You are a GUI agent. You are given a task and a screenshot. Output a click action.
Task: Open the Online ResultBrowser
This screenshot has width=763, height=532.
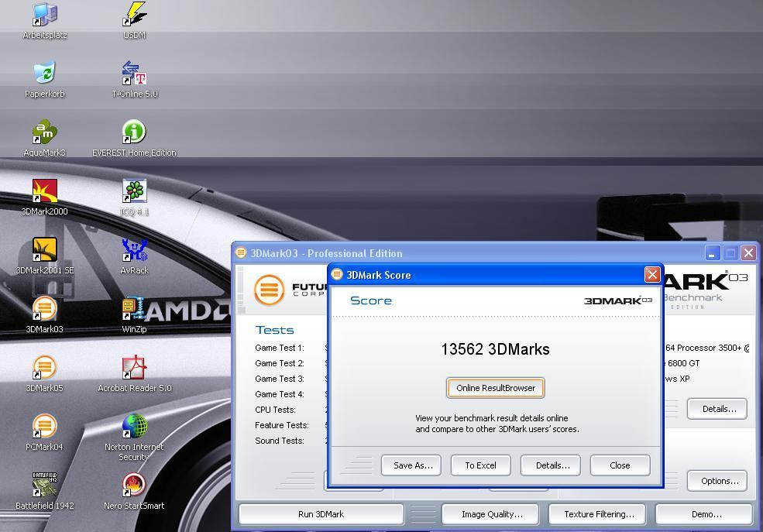495,388
